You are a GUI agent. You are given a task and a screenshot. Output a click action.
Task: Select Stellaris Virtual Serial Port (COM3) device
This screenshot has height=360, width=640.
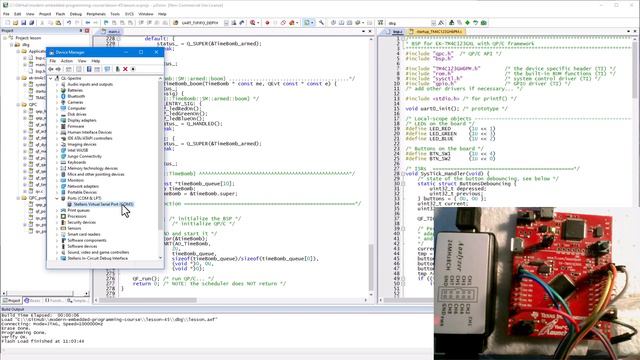pos(101,204)
